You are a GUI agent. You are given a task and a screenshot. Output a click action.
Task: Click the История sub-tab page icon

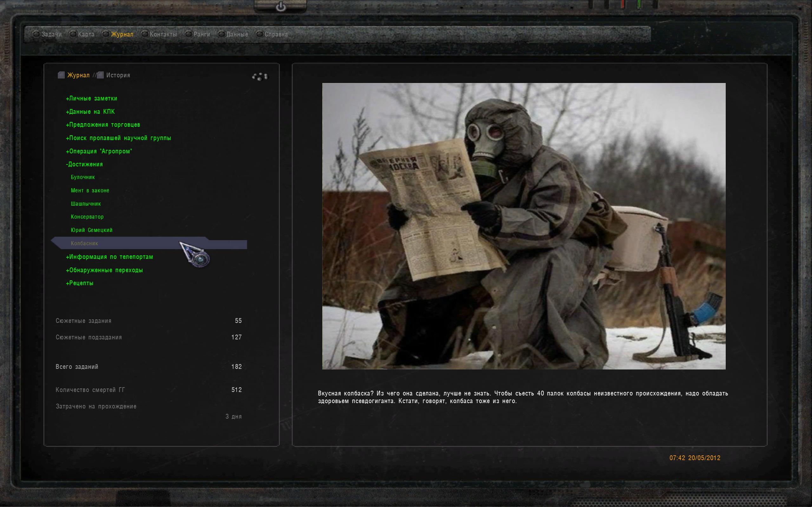pyautogui.click(x=100, y=75)
